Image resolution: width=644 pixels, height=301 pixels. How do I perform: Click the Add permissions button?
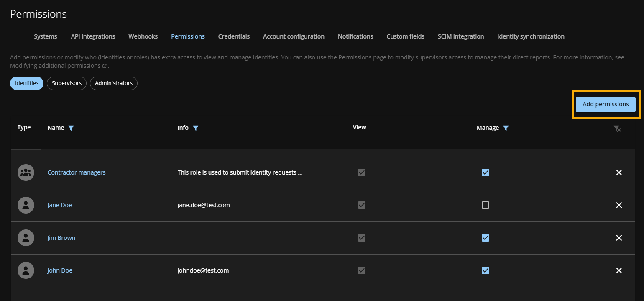(x=606, y=104)
